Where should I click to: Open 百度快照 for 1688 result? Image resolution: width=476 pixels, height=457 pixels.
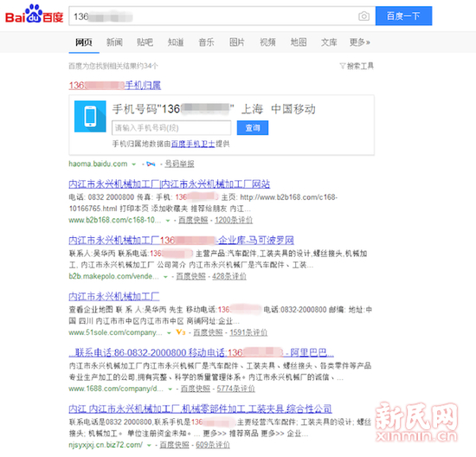point(196,389)
